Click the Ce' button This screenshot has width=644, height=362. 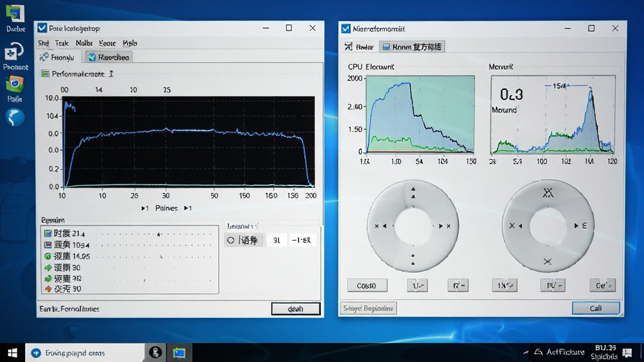point(602,285)
